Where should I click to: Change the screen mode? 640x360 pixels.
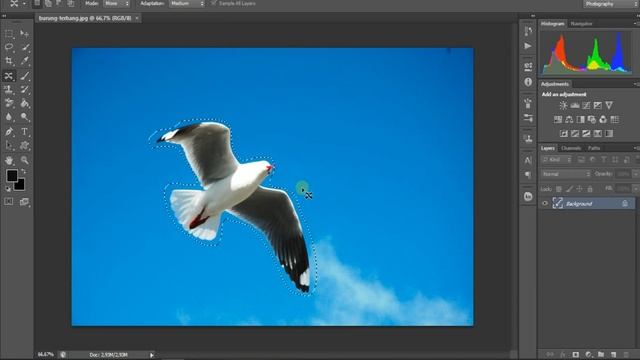click(24, 202)
